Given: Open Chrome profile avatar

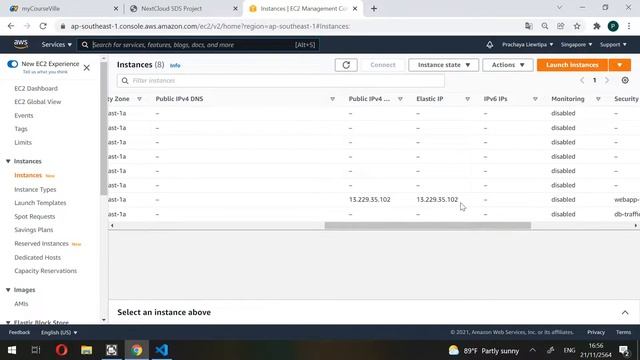Looking at the screenshot, I should pyautogui.click(x=613, y=26).
